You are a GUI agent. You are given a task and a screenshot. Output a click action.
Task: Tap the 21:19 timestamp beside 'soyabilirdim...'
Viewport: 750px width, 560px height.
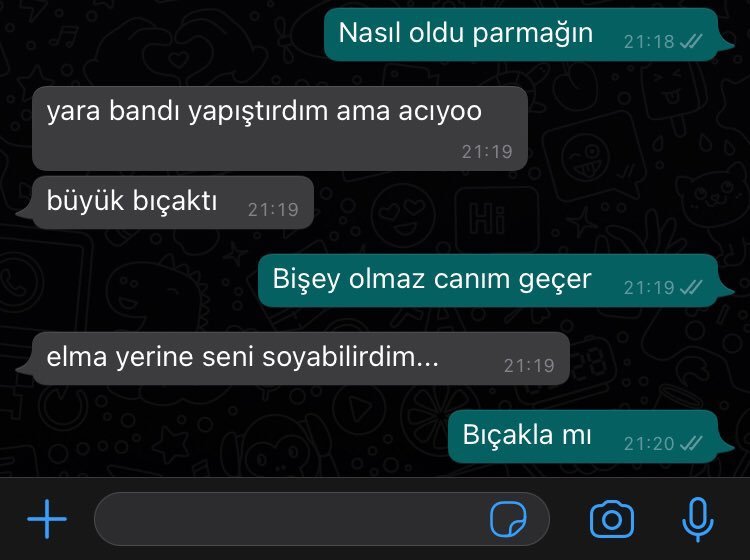[x=529, y=366]
